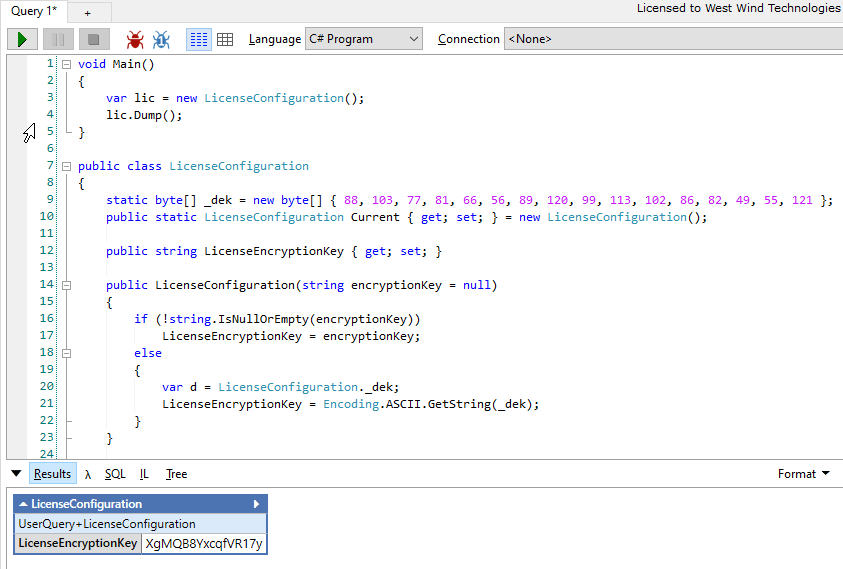
Task: Switch to the IL results tab
Action: [144, 474]
